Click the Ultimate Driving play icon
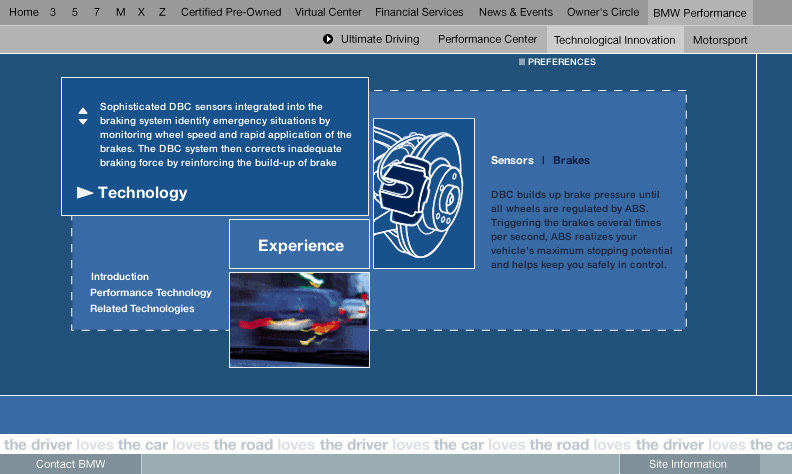Image resolution: width=792 pixels, height=474 pixels. pyautogui.click(x=328, y=39)
